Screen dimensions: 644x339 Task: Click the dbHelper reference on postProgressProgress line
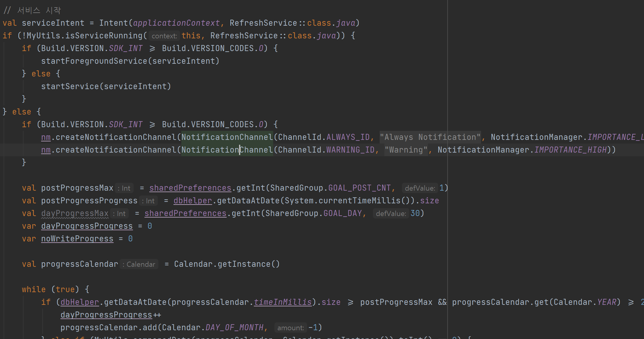(x=193, y=201)
